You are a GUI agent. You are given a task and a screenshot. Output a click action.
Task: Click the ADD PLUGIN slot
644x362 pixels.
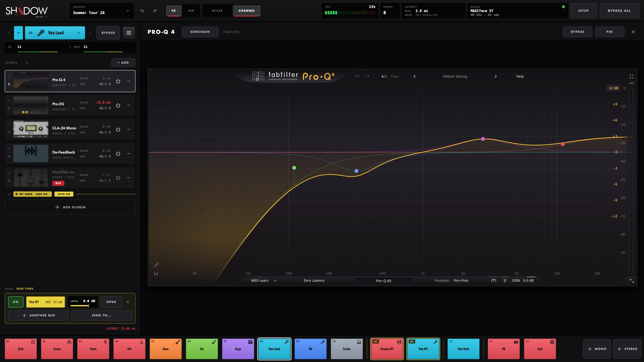point(70,207)
